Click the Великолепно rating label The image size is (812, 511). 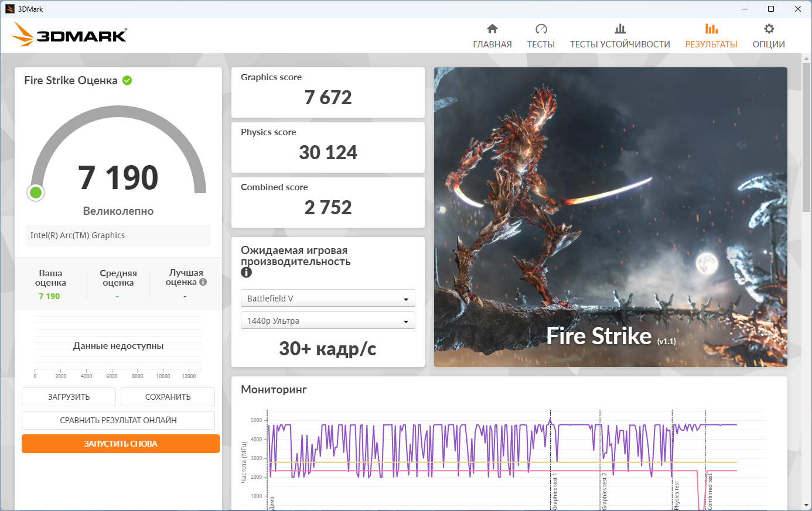pos(118,211)
